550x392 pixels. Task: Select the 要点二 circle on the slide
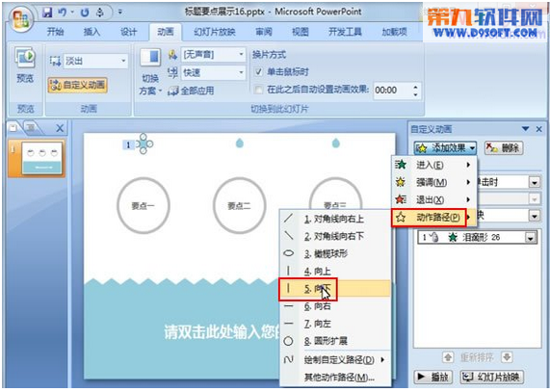239,205
